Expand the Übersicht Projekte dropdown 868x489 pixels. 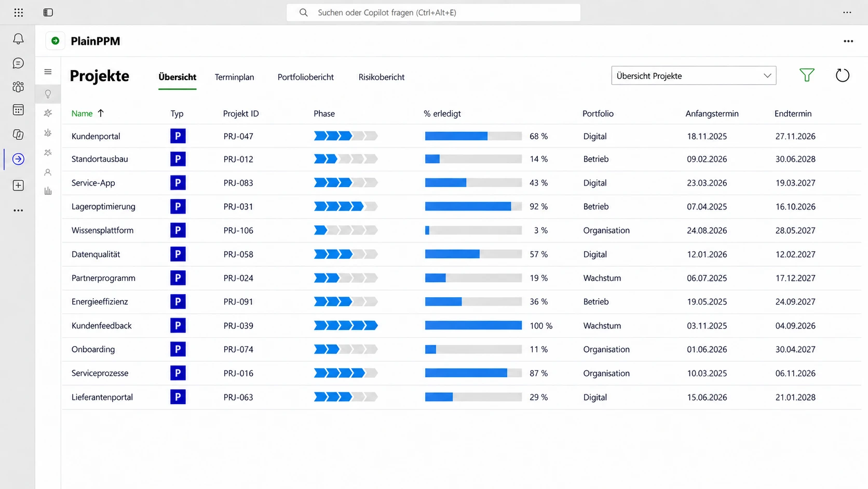[x=694, y=76]
